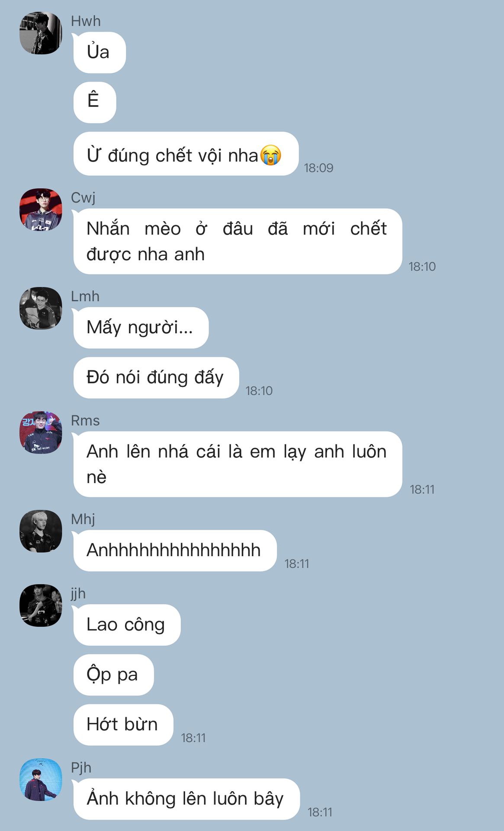Tap Rms's profile avatar
This screenshot has height=831, width=504.
[x=41, y=432]
